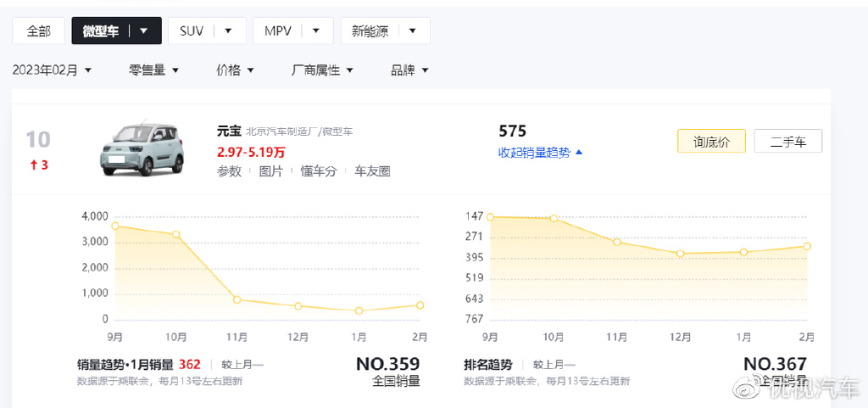Expand the SUV category dropdown
The width and height of the screenshot is (868, 408).
229,31
